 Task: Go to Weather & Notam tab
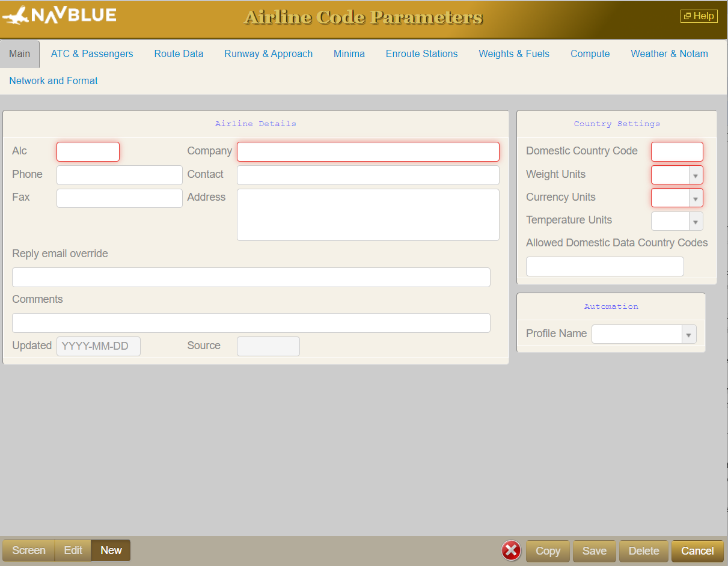tap(669, 54)
